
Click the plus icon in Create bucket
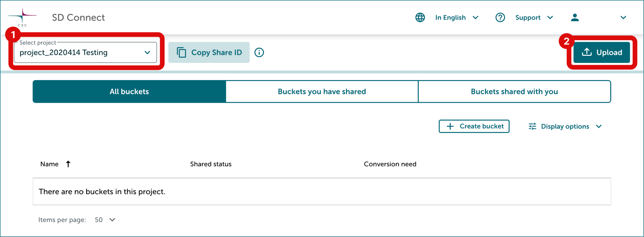(x=450, y=126)
